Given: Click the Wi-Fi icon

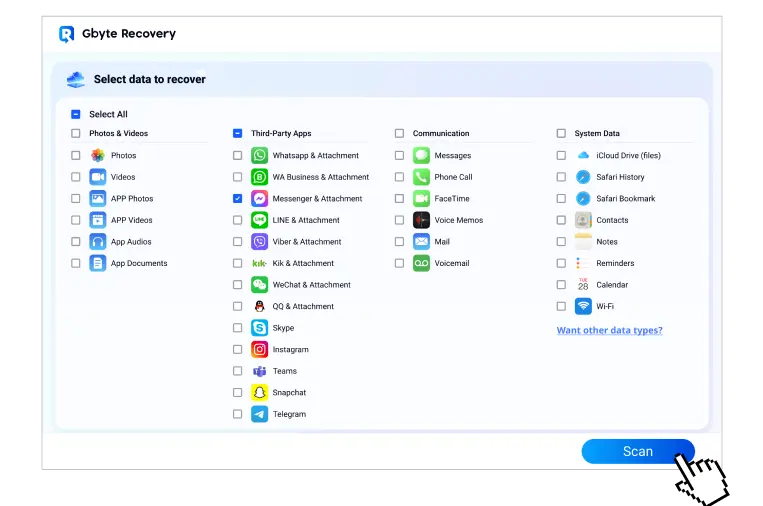Looking at the screenshot, I should coord(583,306).
